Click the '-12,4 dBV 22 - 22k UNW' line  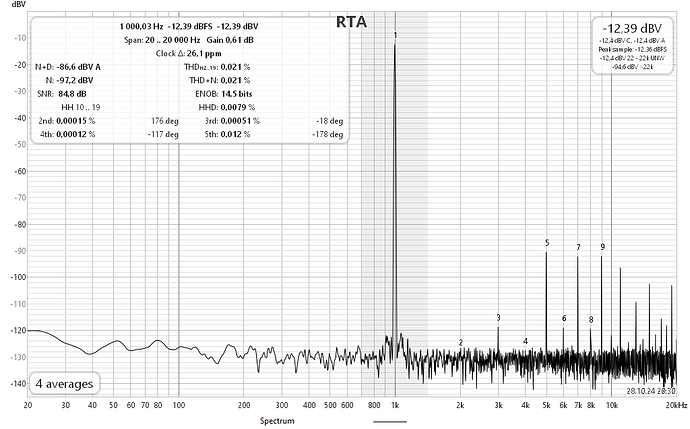[x=632, y=58]
